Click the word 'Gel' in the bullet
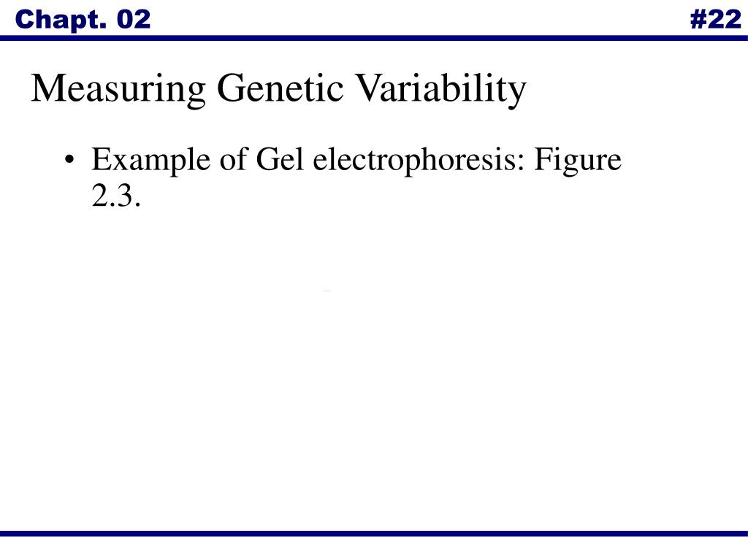Viewport: 748px width, 560px height. pos(280,159)
